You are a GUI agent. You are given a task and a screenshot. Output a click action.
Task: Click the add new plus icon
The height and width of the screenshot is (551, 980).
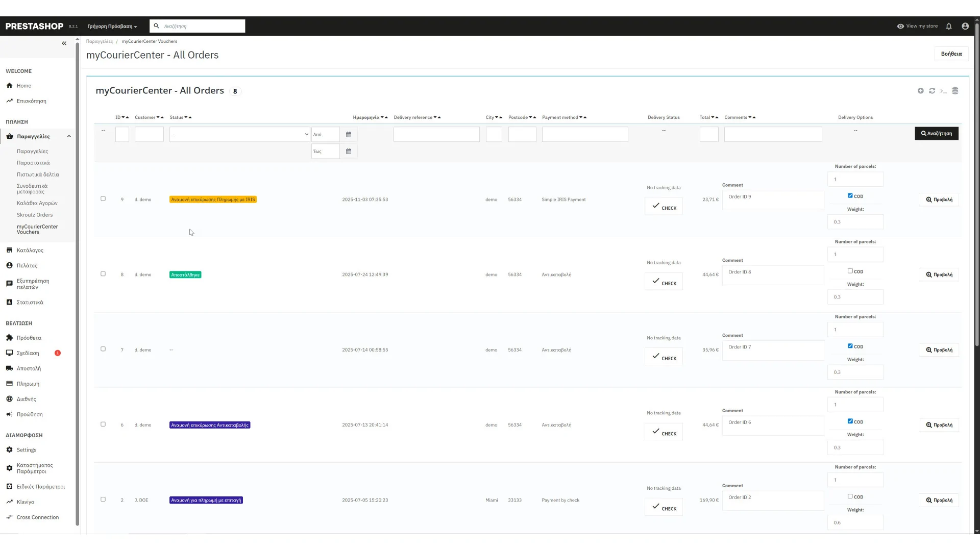click(x=920, y=91)
